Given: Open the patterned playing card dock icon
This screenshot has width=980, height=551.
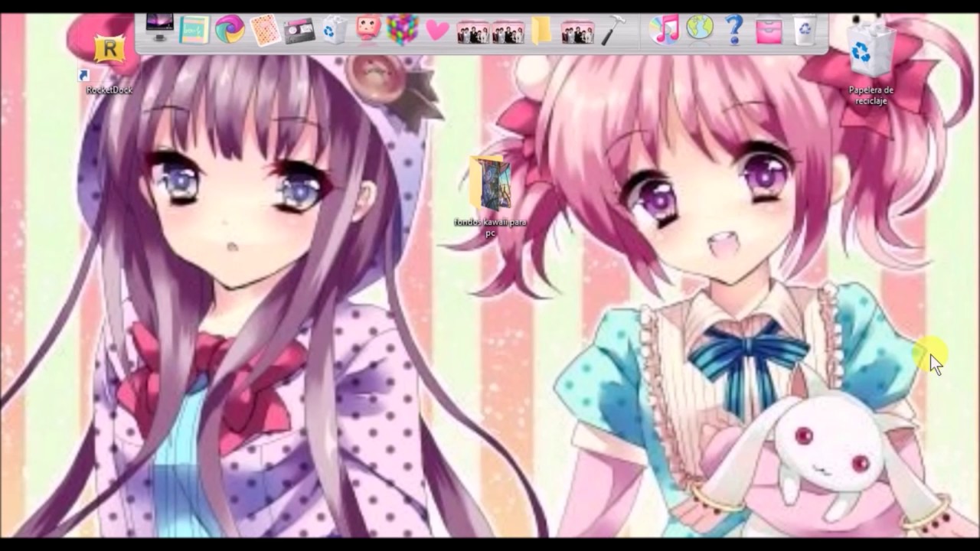Looking at the screenshot, I should 264,31.
